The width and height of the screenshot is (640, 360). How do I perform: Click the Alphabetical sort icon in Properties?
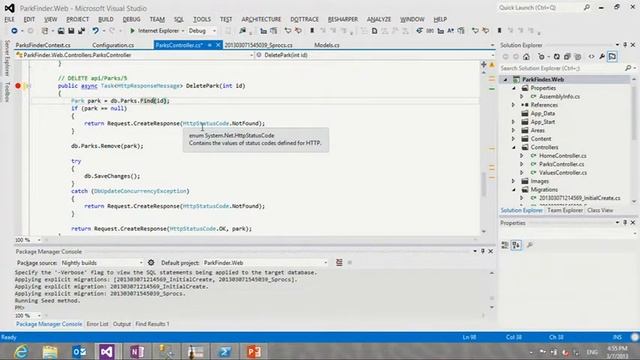[516, 245]
